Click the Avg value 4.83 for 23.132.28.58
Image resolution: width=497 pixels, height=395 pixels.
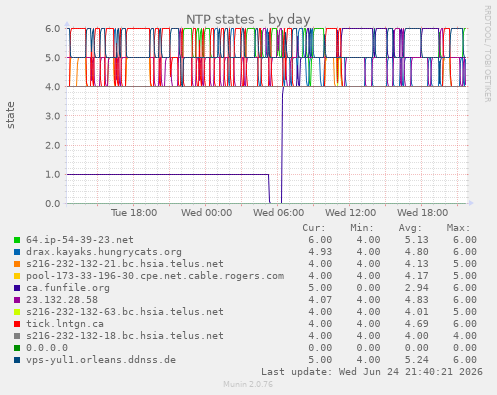click(x=417, y=300)
